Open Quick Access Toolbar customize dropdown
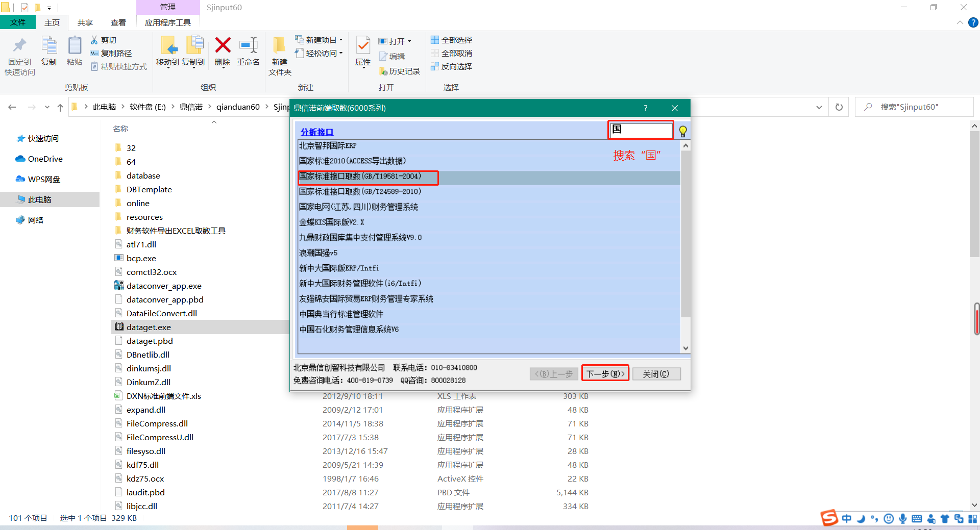Viewport: 980px width, 530px height. pyautogui.click(x=49, y=8)
